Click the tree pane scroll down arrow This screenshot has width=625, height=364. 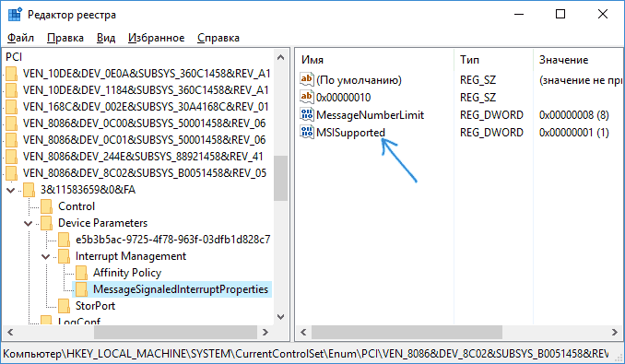tap(280, 317)
